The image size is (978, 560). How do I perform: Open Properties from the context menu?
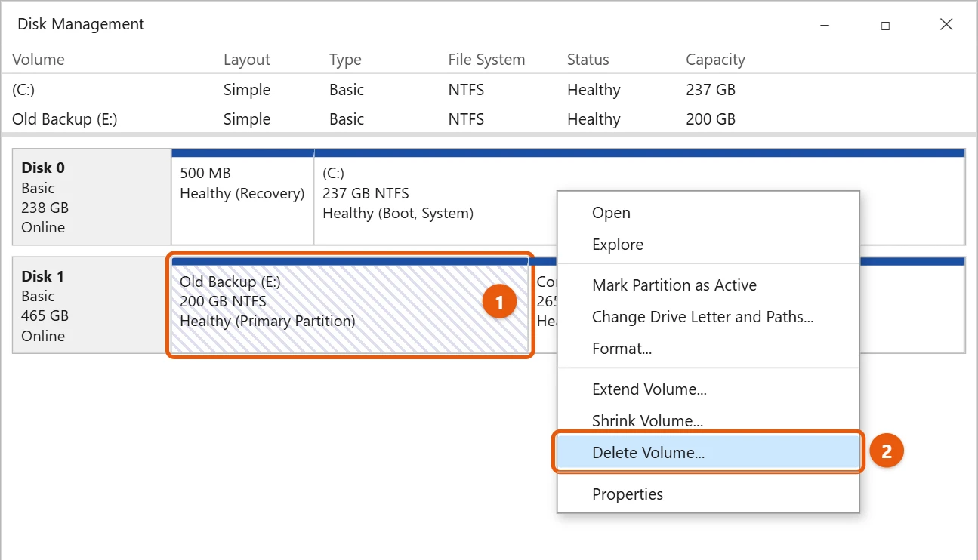(708, 494)
